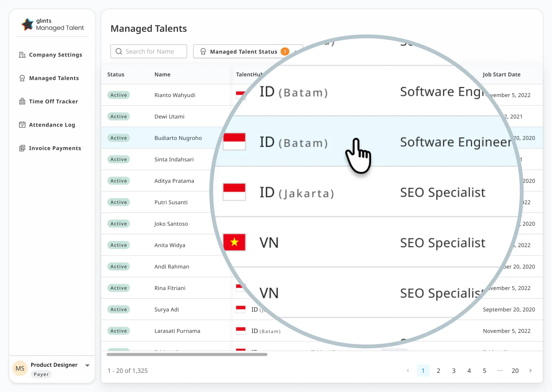Toggle Active badge on Anita Widya's row

tap(118, 245)
